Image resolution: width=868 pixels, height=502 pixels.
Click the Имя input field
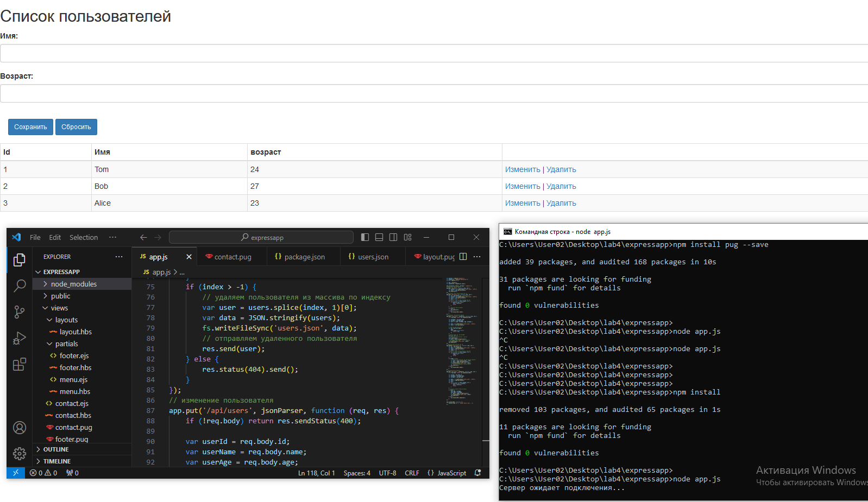pos(434,53)
